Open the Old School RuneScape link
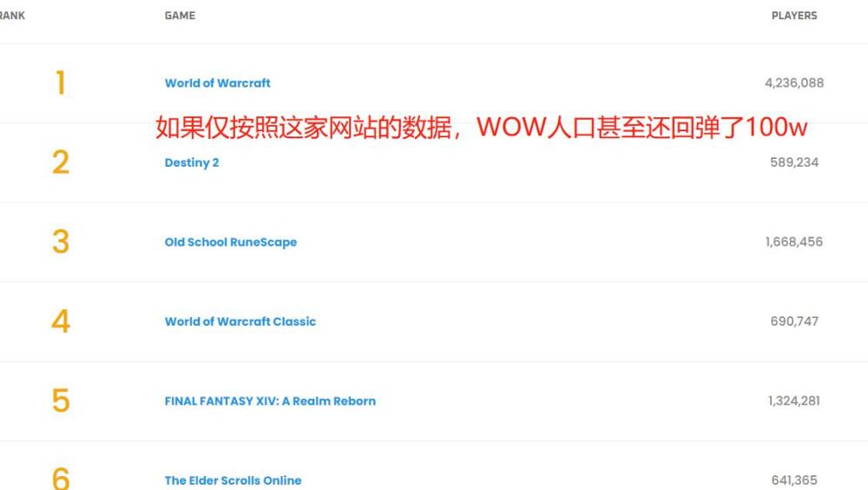The image size is (868, 490). (x=231, y=242)
